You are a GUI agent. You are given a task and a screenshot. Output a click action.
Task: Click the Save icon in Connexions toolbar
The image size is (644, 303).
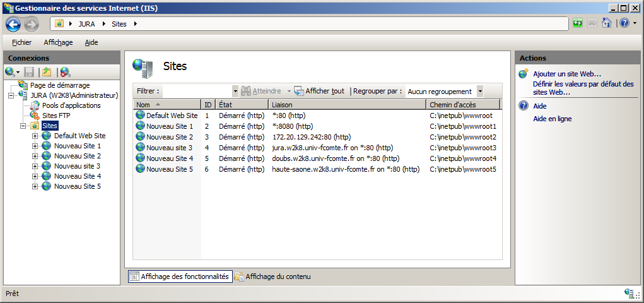(x=29, y=73)
